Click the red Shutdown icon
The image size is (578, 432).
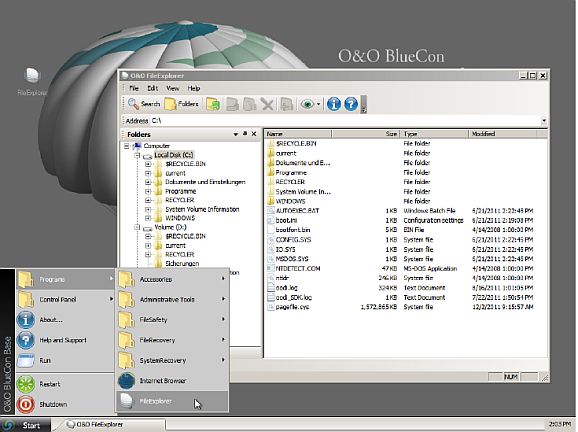(x=26, y=404)
